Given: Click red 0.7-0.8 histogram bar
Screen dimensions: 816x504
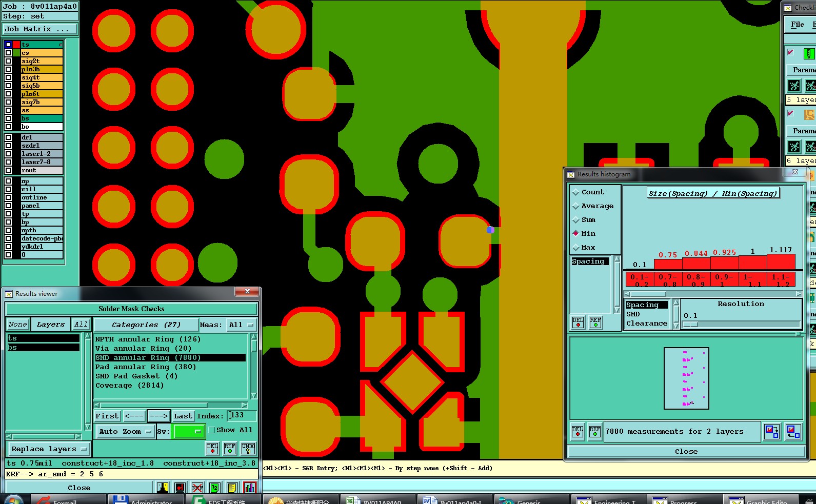Looking at the screenshot, I should [x=668, y=264].
